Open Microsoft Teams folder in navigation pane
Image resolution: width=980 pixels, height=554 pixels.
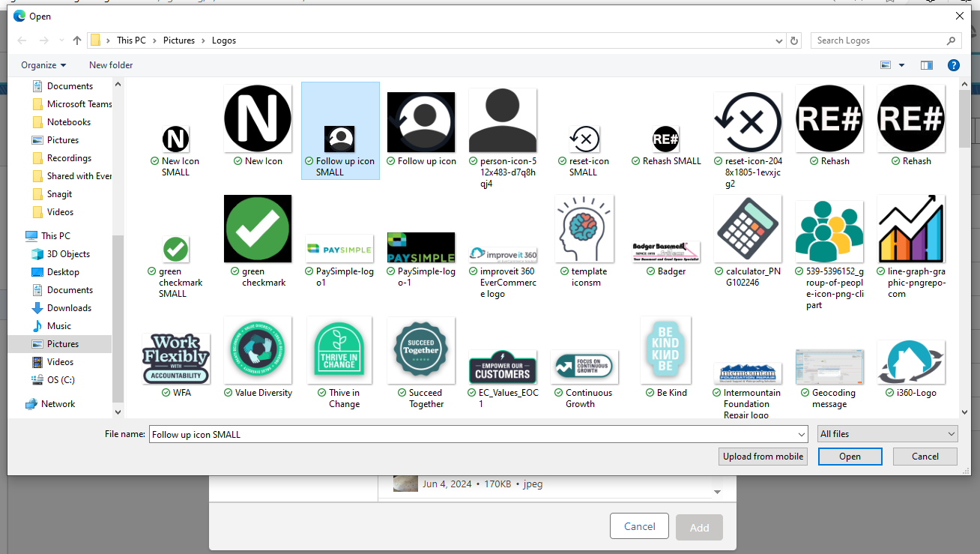tap(73, 104)
